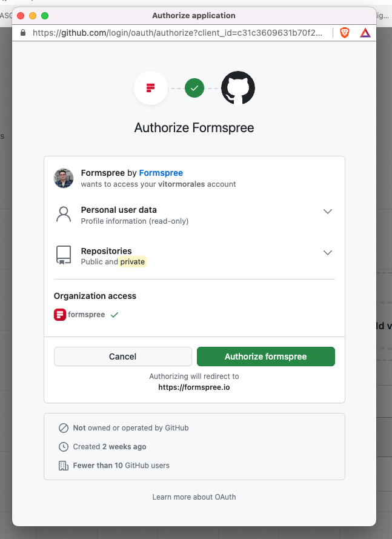Expand the Personal user data chevron
This screenshot has height=539, width=392.
[x=328, y=212]
